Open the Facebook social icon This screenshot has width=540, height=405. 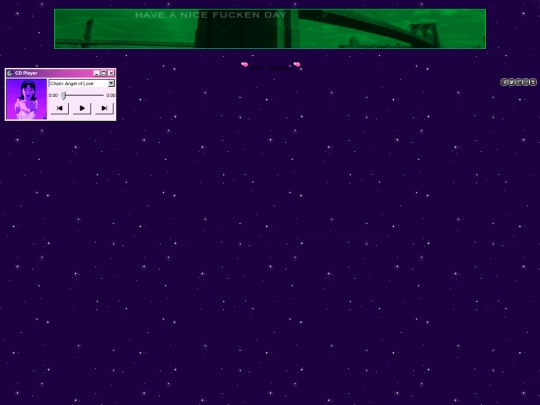click(x=505, y=82)
